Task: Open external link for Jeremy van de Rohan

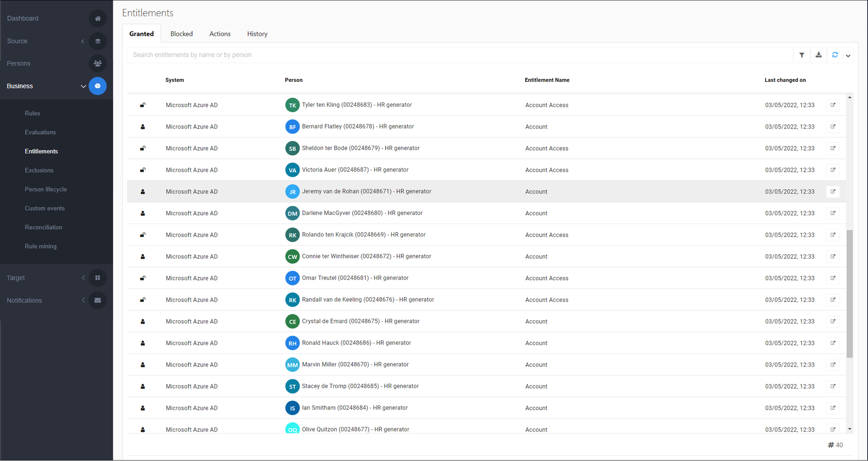Action: tap(833, 192)
